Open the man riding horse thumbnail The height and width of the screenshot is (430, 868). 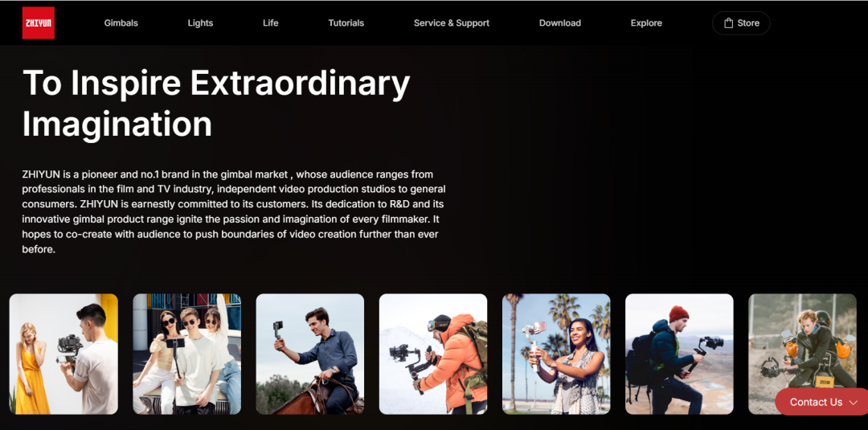[309, 354]
